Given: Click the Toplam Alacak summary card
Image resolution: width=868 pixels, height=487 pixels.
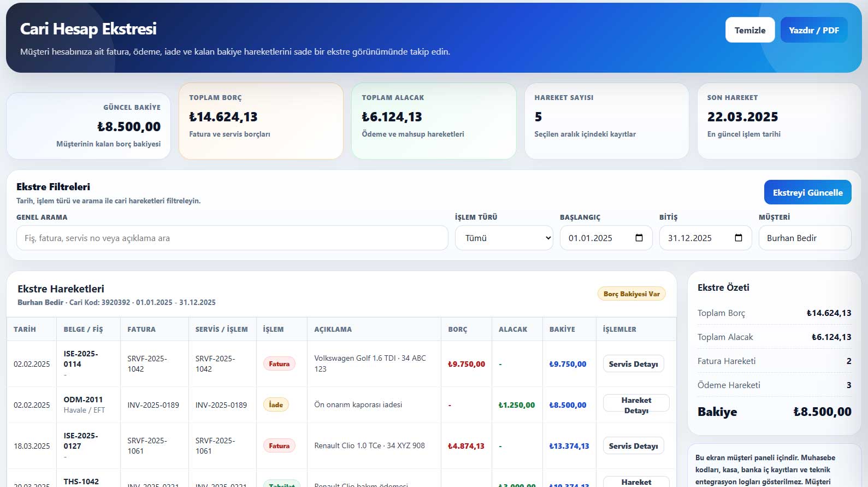Looking at the screenshot, I should coord(434,121).
